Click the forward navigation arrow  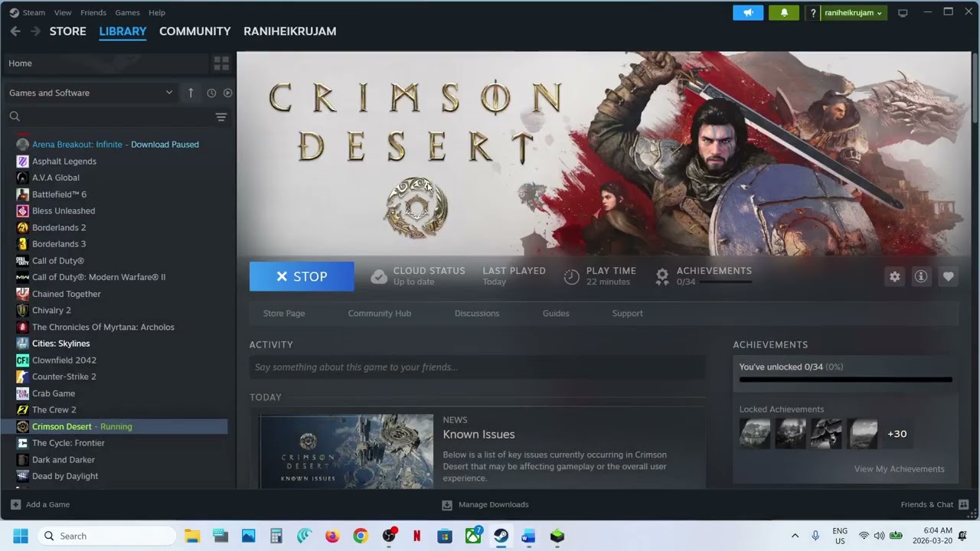coord(35,31)
